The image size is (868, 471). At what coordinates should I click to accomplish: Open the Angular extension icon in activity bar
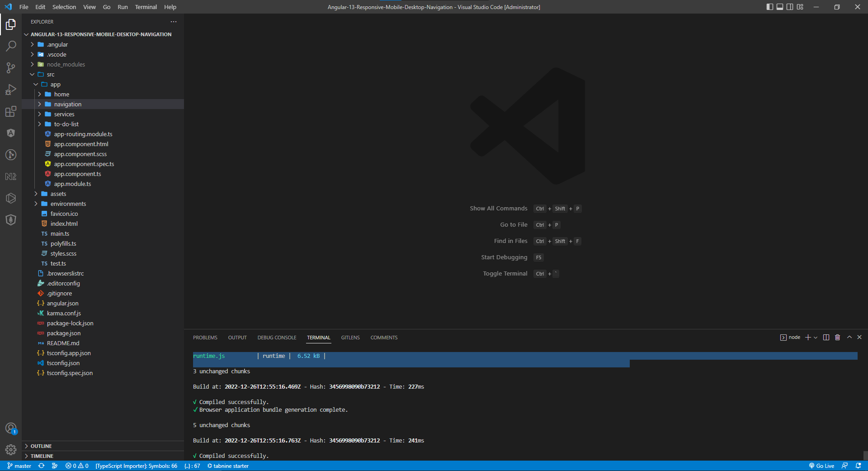tap(11, 133)
